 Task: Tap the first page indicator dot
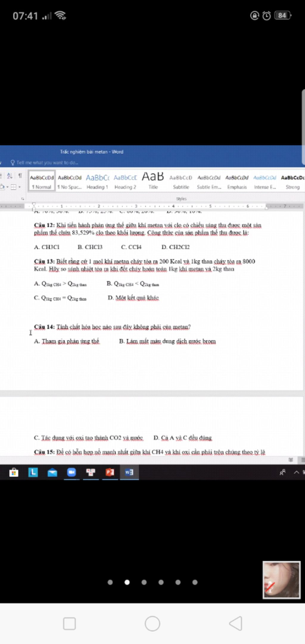[x=110, y=582]
